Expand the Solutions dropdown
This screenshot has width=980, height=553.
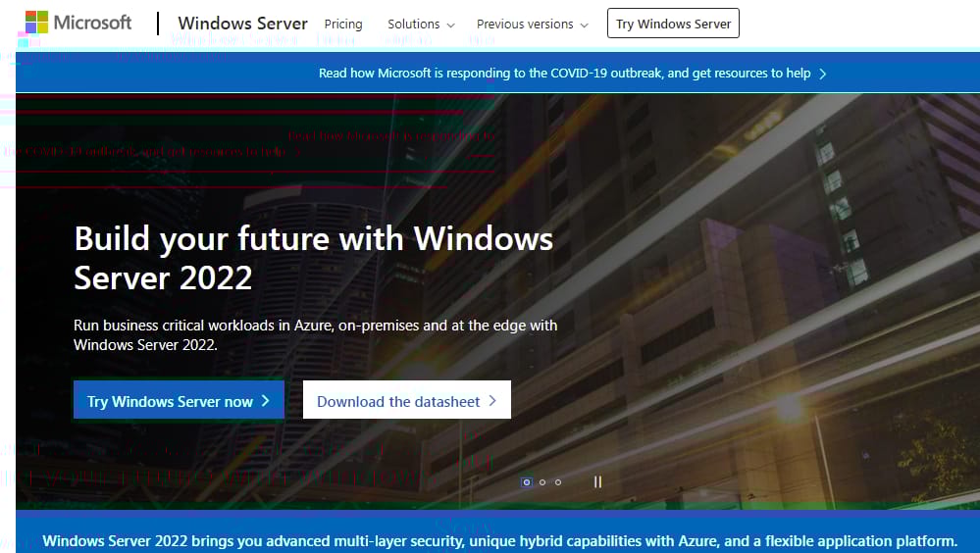pos(421,24)
